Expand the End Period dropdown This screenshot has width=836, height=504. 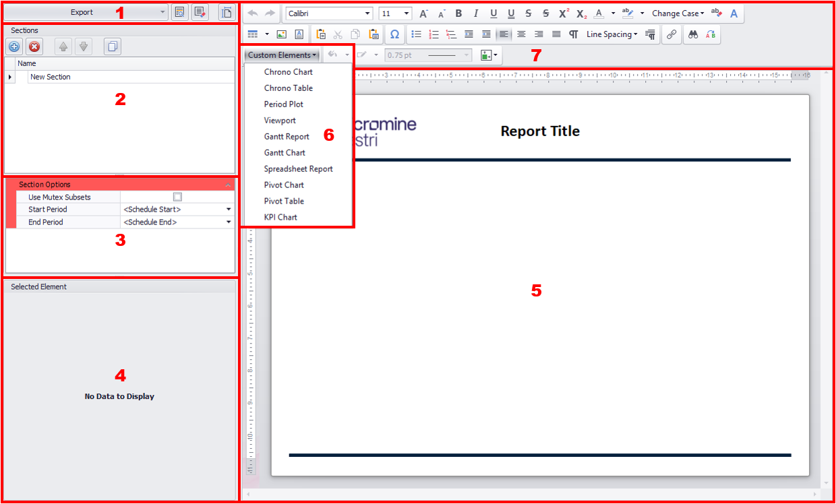(228, 222)
